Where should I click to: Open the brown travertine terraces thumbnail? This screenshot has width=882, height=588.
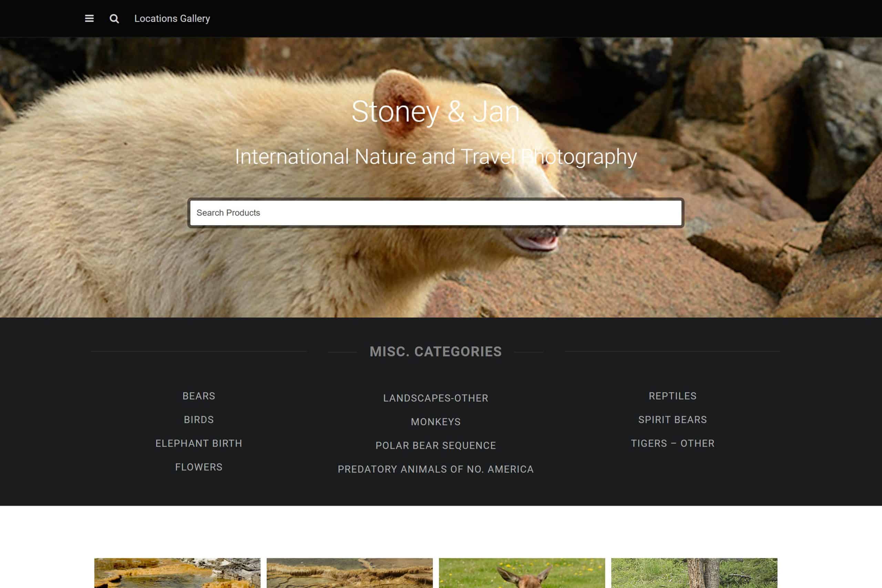[349, 573]
